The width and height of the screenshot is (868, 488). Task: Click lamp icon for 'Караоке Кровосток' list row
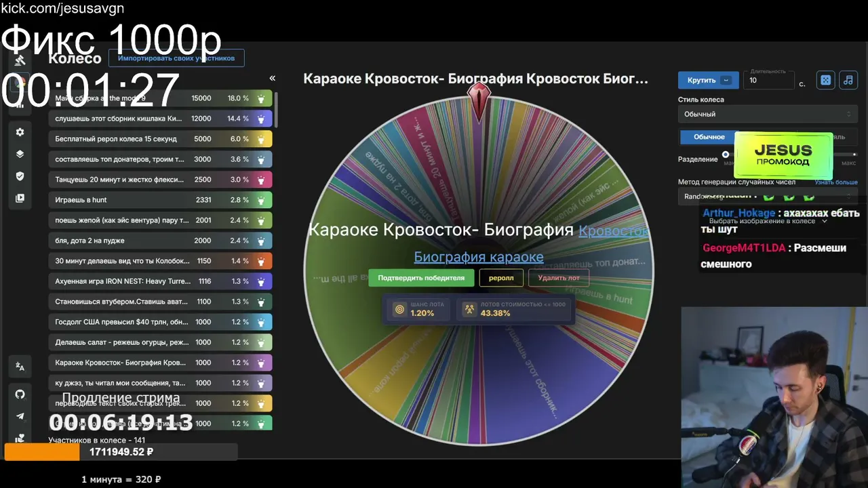pyautogui.click(x=261, y=363)
